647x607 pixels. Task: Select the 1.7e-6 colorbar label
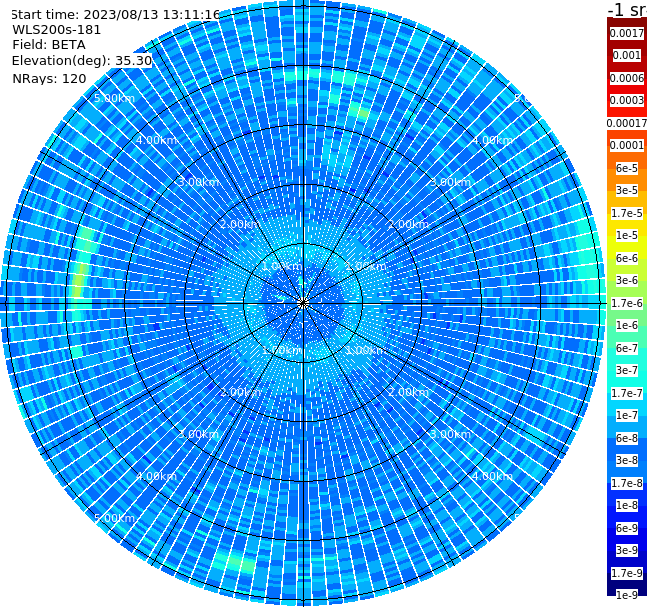click(x=627, y=303)
